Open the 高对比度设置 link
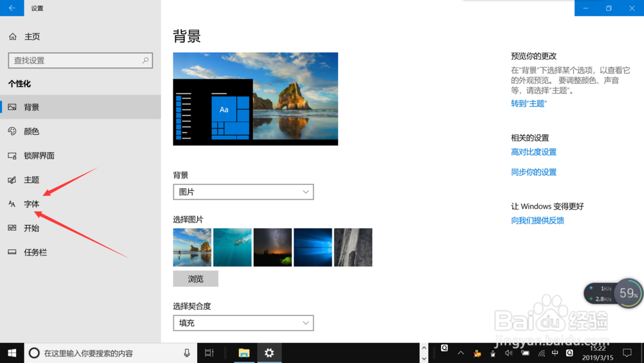Screen dimensions: 644x363 pos(533,152)
